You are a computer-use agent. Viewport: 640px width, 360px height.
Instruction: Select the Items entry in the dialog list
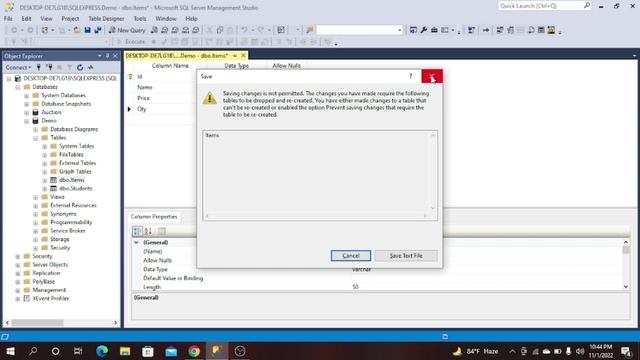click(x=212, y=135)
